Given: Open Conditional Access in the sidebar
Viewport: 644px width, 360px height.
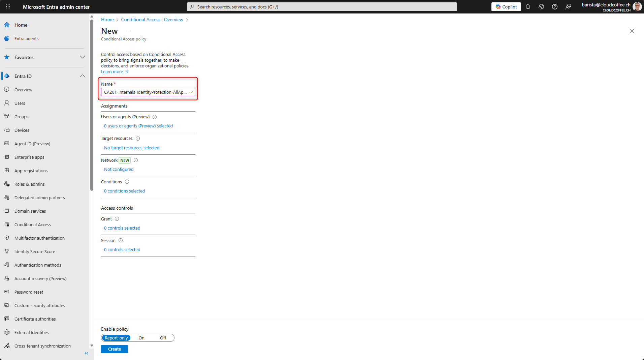Looking at the screenshot, I should click(33, 225).
